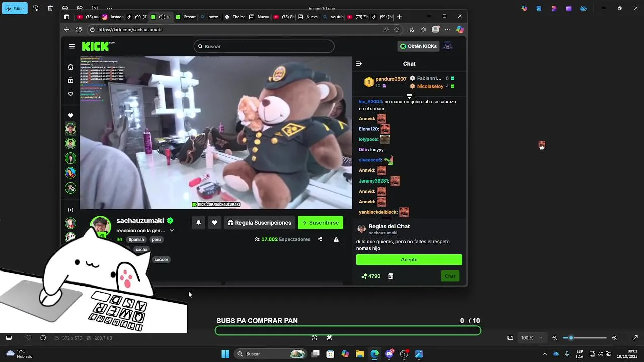This screenshot has height=362, width=644.
Task: Click the pictured Kick Buscar search field
Action: (x=264, y=46)
